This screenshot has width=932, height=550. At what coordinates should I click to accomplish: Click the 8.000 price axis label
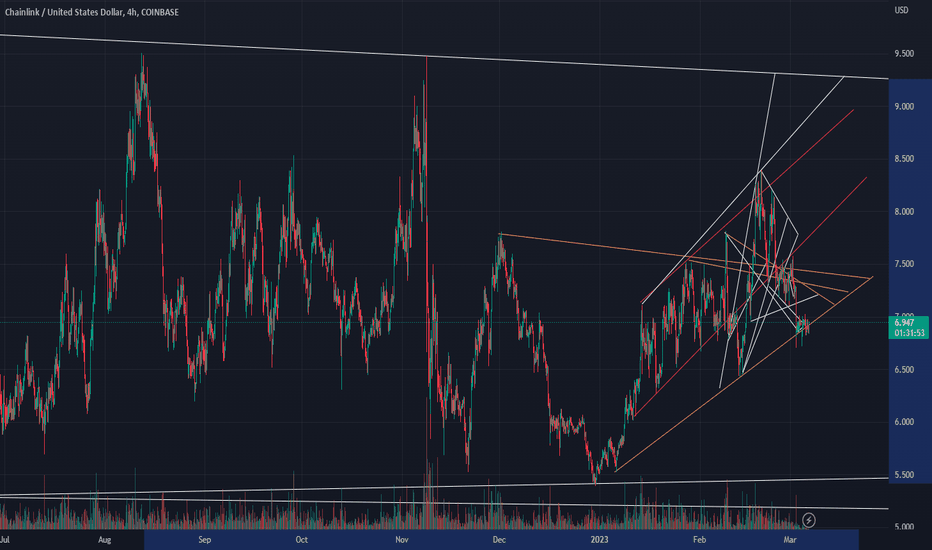[x=904, y=212]
